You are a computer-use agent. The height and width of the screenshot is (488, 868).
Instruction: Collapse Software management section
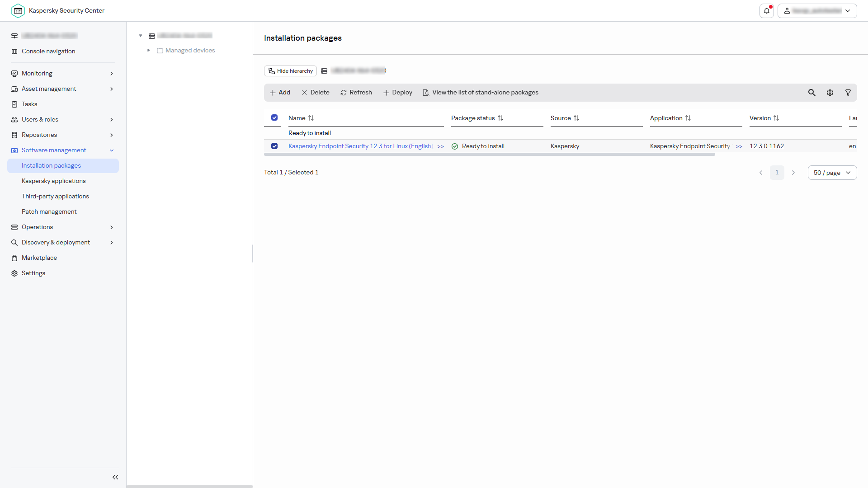click(63, 150)
